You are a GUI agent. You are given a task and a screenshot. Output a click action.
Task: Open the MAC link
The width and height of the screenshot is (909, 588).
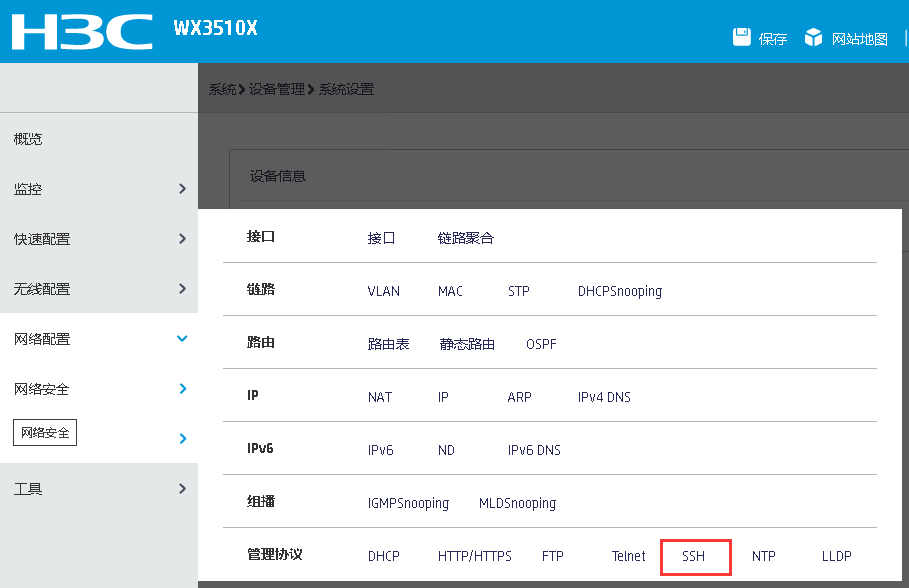click(450, 291)
